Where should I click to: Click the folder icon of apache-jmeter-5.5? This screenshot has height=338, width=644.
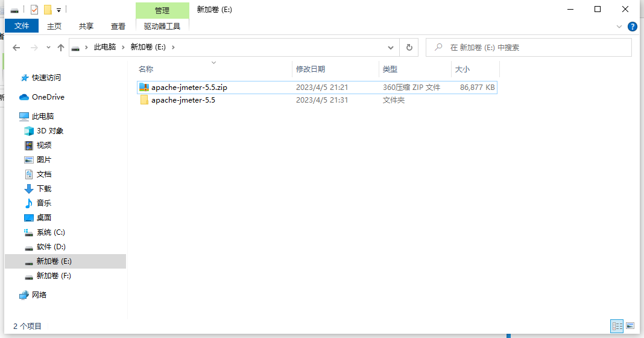[144, 100]
